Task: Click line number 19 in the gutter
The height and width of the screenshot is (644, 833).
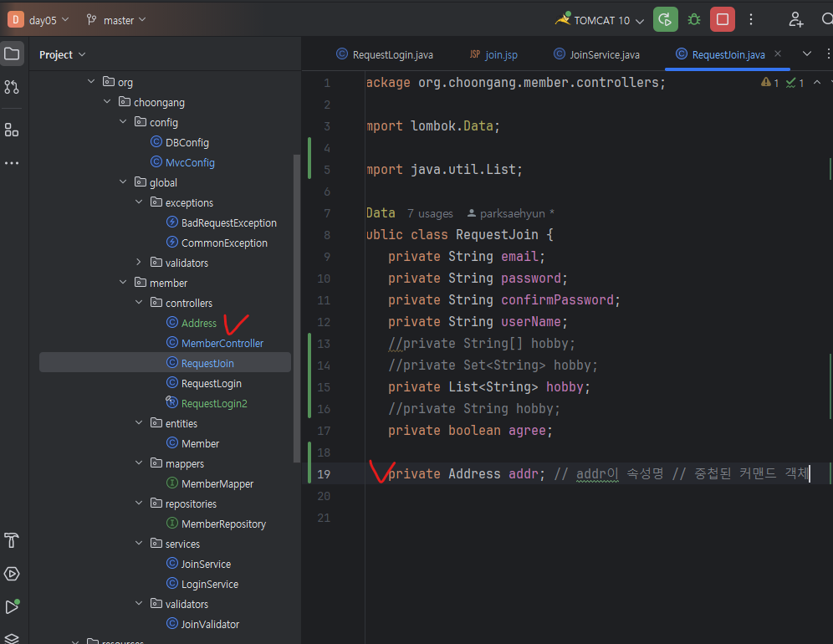Action: [x=324, y=474]
